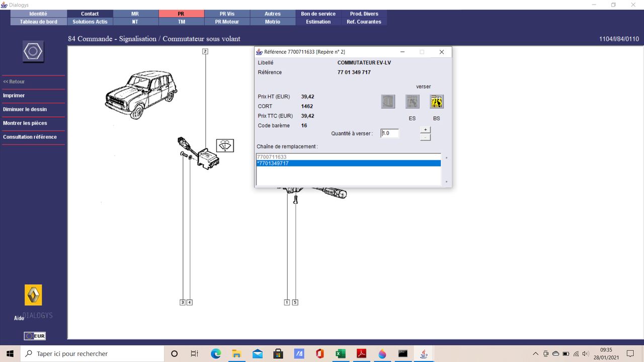Click the ES verser icon button
644x362 pixels.
(x=412, y=102)
